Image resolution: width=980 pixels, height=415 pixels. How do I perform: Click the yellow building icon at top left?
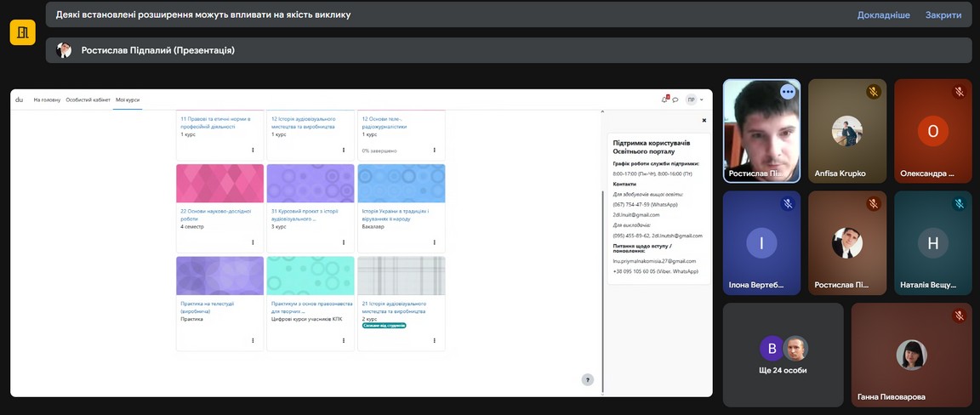click(22, 31)
